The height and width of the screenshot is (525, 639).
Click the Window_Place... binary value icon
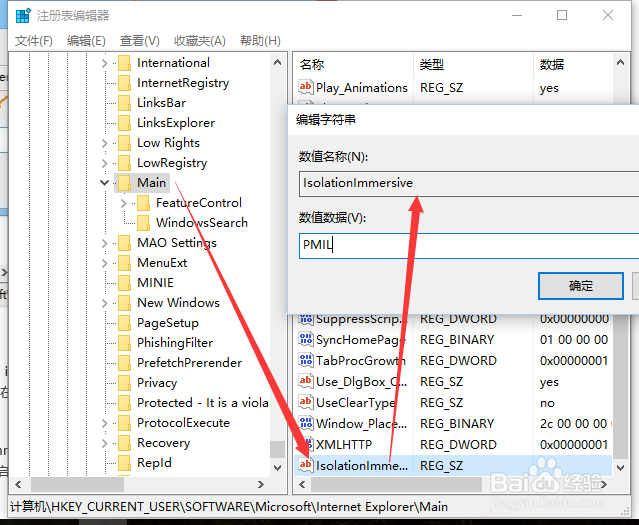tap(306, 423)
